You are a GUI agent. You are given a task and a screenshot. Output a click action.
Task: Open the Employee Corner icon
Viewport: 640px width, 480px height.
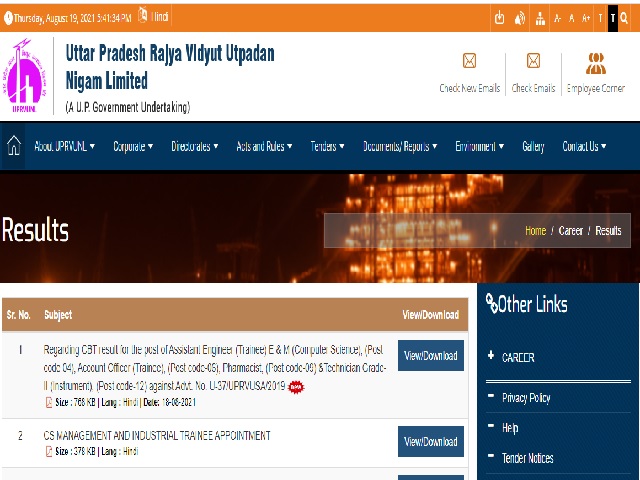click(596, 63)
